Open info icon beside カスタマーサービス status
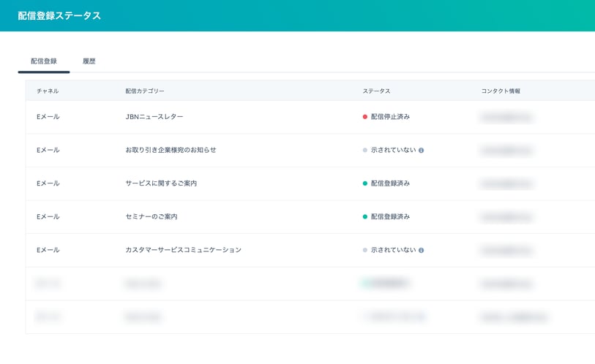 [422, 250]
